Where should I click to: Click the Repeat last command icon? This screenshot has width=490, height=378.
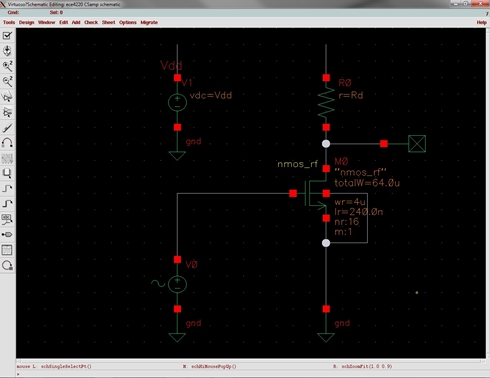pos(7,265)
